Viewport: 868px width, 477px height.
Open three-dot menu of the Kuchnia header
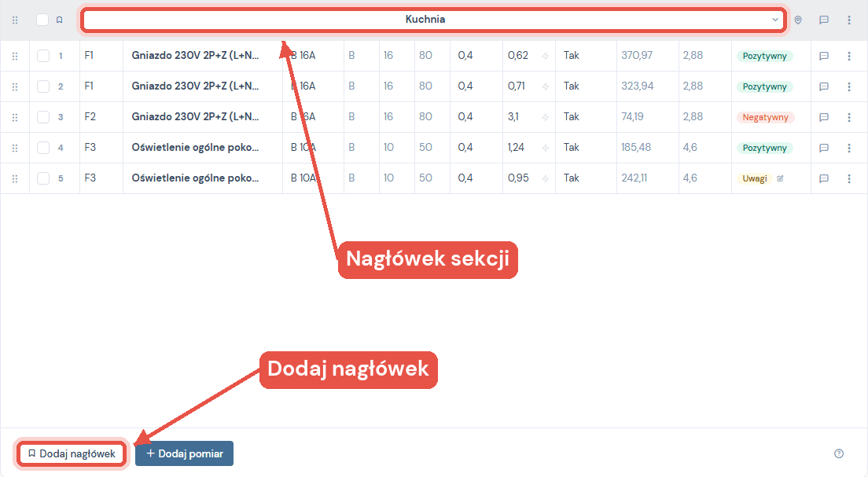[849, 20]
